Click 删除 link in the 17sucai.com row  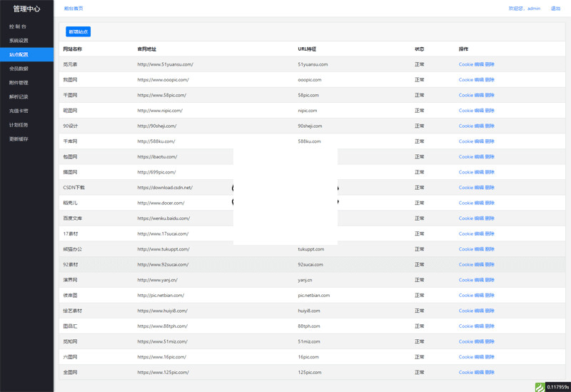pos(490,234)
